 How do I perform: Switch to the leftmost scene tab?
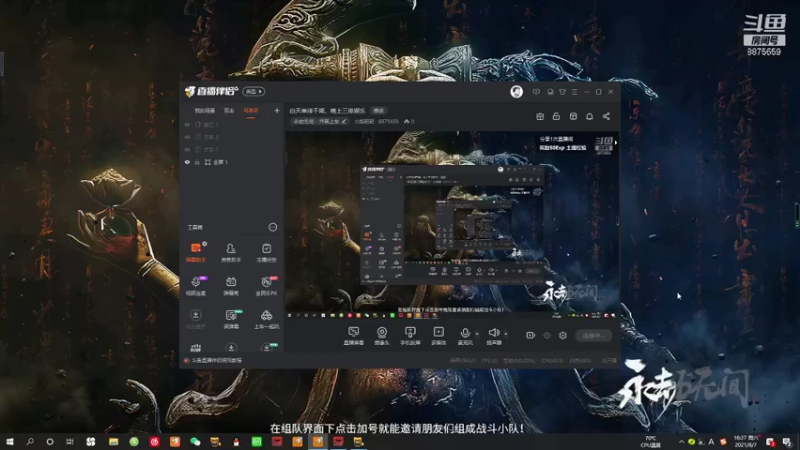click(x=205, y=110)
